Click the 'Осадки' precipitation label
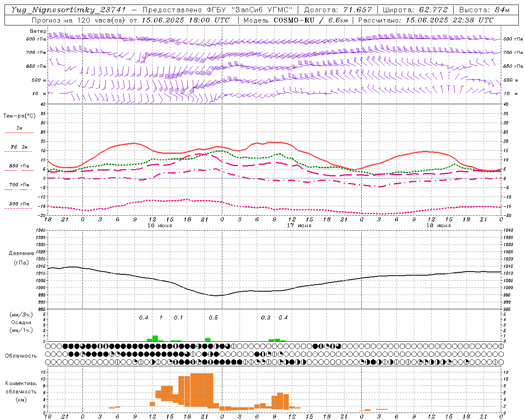 click(21, 322)
